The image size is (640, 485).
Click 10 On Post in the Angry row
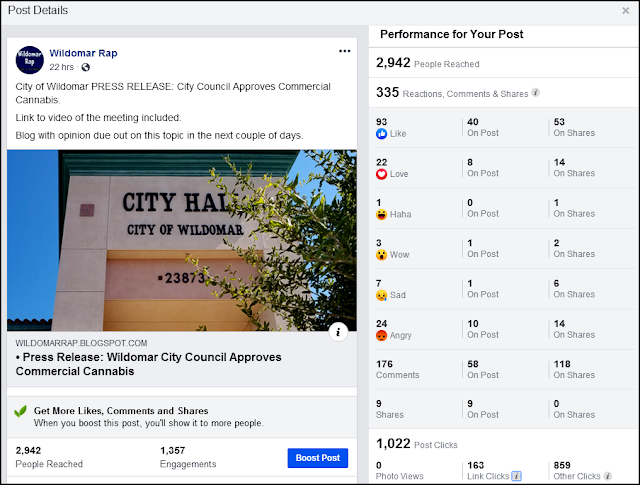coord(483,329)
